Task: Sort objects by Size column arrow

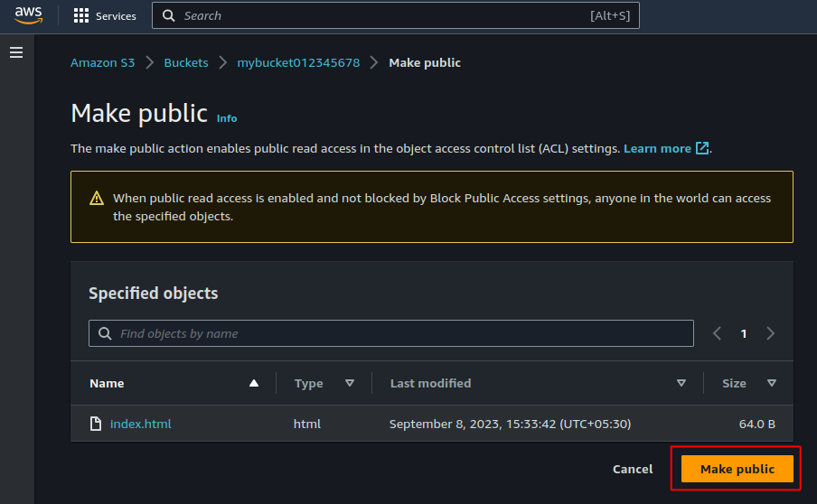Action: point(772,383)
